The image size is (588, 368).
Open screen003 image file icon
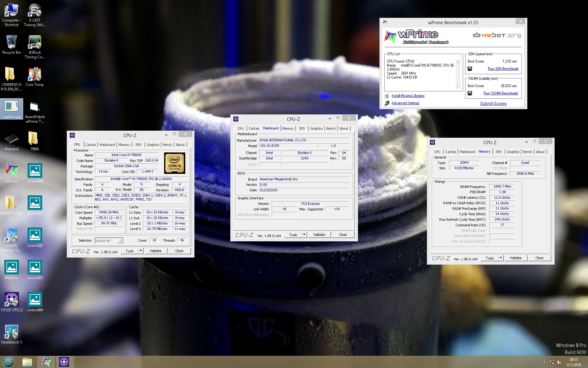coord(35,270)
